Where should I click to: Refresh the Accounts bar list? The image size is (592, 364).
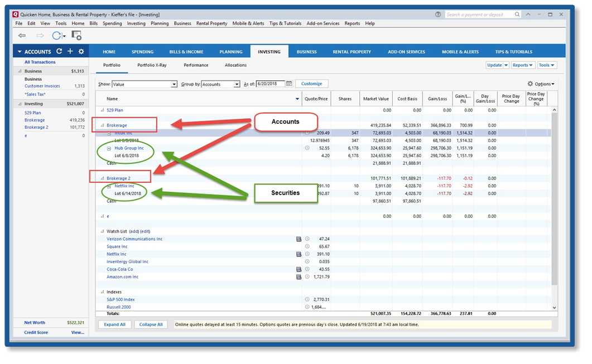point(59,51)
